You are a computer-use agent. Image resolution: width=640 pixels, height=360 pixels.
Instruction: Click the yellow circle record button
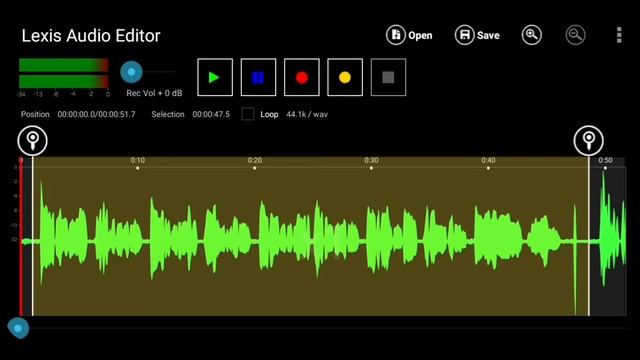(345, 77)
